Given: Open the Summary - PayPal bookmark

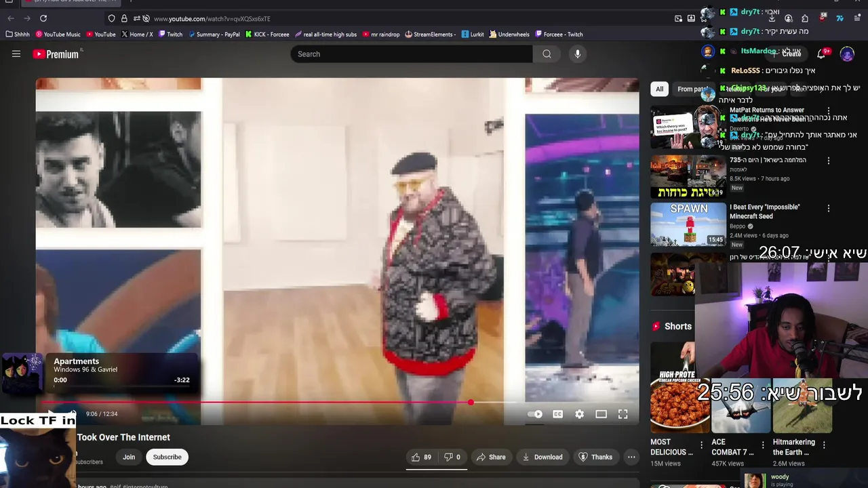Looking at the screenshot, I should pos(214,34).
